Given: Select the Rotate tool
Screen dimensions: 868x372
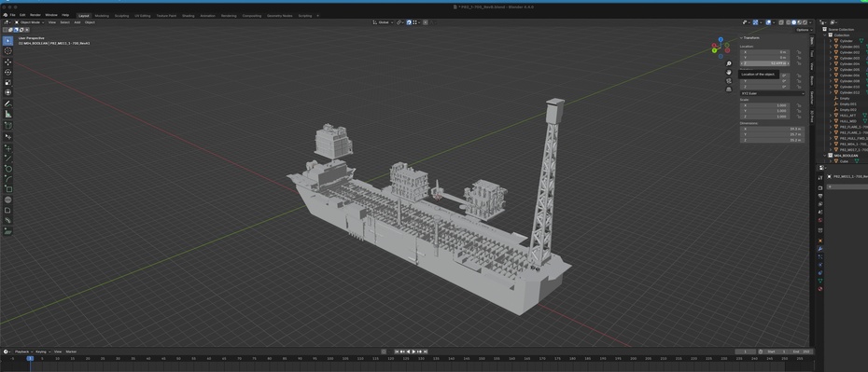Looking at the screenshot, I should click(x=7, y=72).
